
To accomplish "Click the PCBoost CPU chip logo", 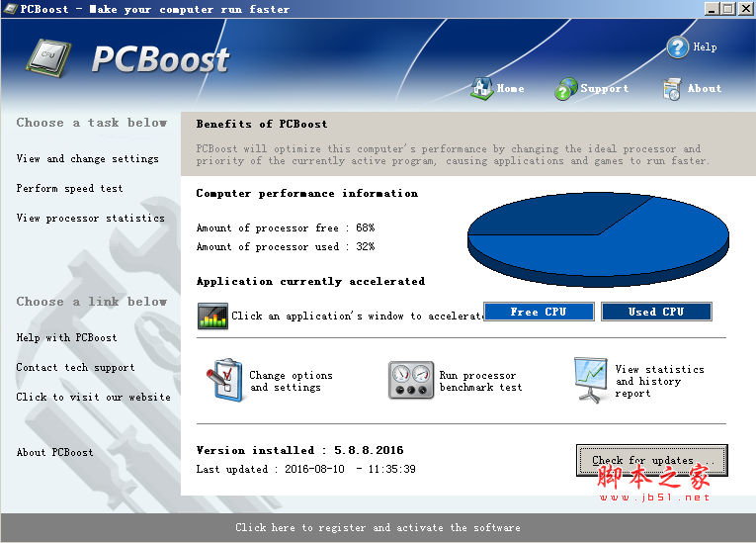I will [x=47, y=59].
